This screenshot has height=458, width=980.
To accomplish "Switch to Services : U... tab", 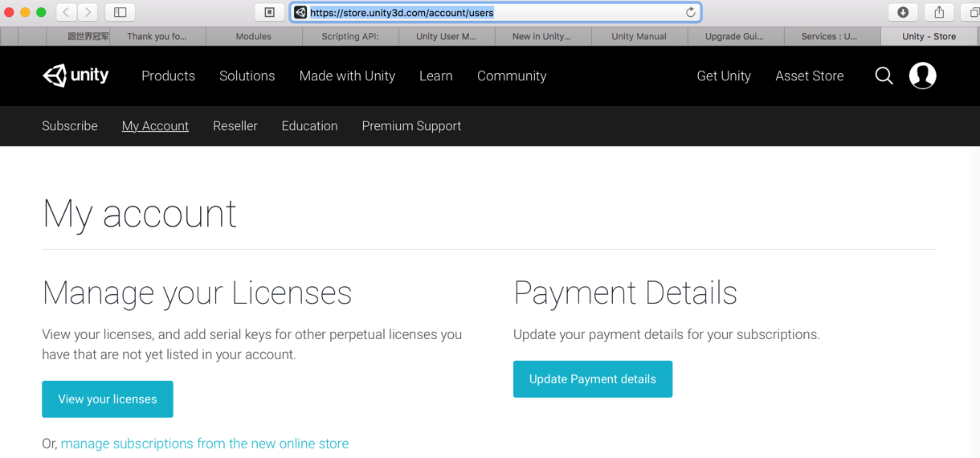I will click(x=832, y=36).
